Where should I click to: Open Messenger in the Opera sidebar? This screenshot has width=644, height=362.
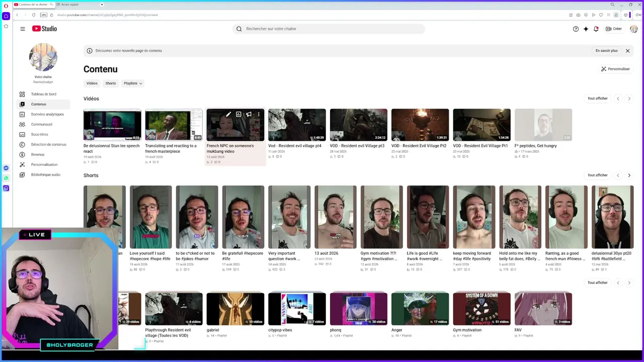tap(6, 168)
